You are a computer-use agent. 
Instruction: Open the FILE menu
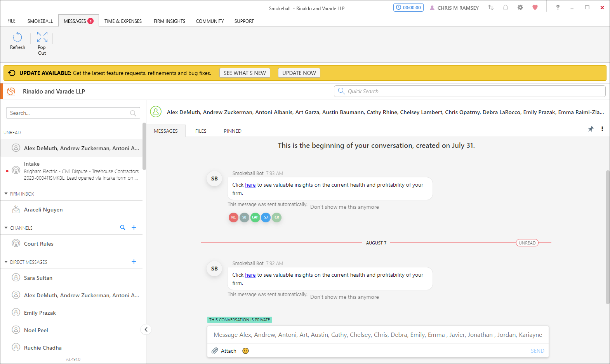(12, 21)
